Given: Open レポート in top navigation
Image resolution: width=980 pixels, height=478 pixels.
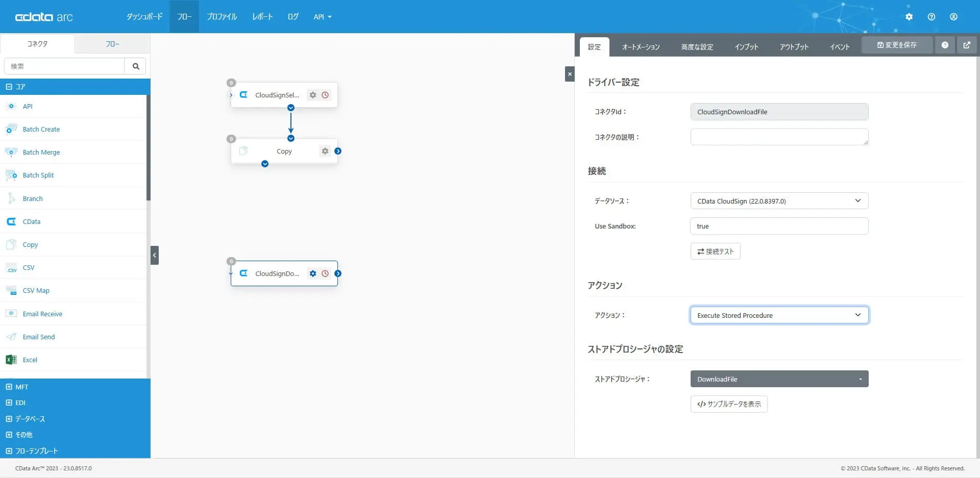Looking at the screenshot, I should (x=262, y=17).
